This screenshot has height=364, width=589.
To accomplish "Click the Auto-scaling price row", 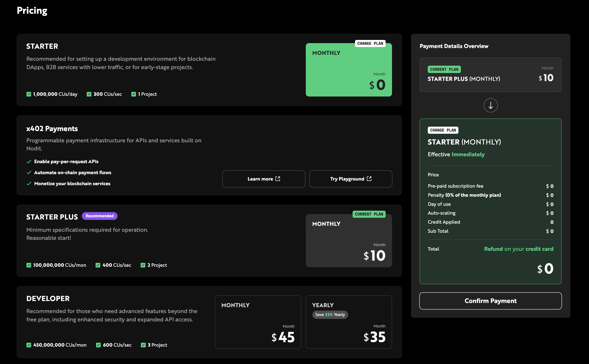I will [x=491, y=213].
